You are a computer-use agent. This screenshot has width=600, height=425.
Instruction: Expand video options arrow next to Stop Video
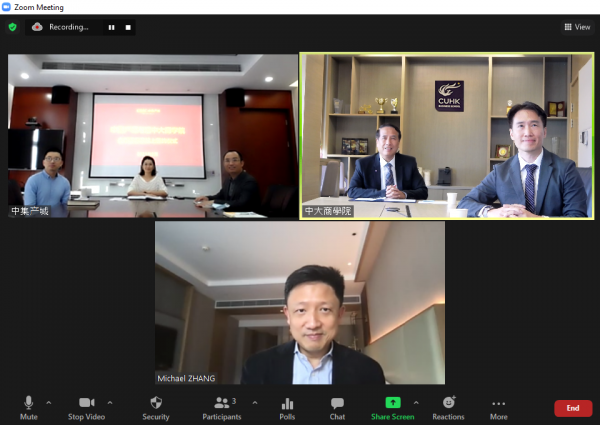coord(110,403)
